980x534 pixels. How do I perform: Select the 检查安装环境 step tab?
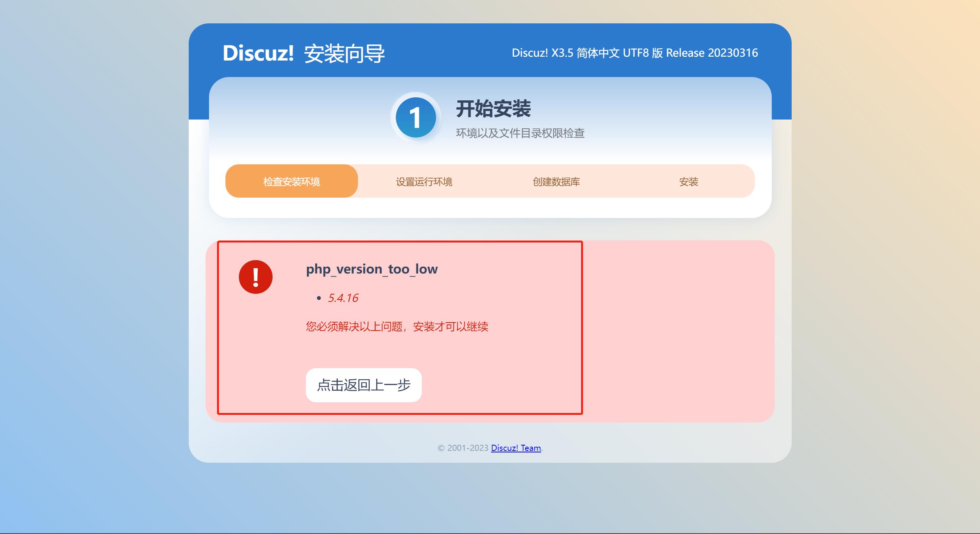(x=292, y=181)
